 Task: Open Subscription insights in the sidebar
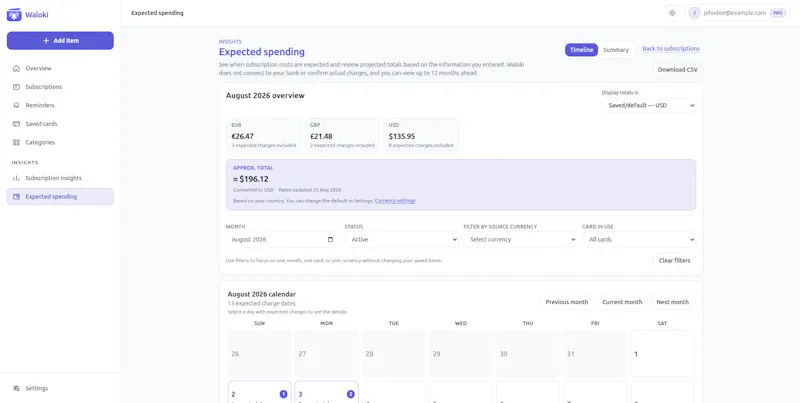60,178
